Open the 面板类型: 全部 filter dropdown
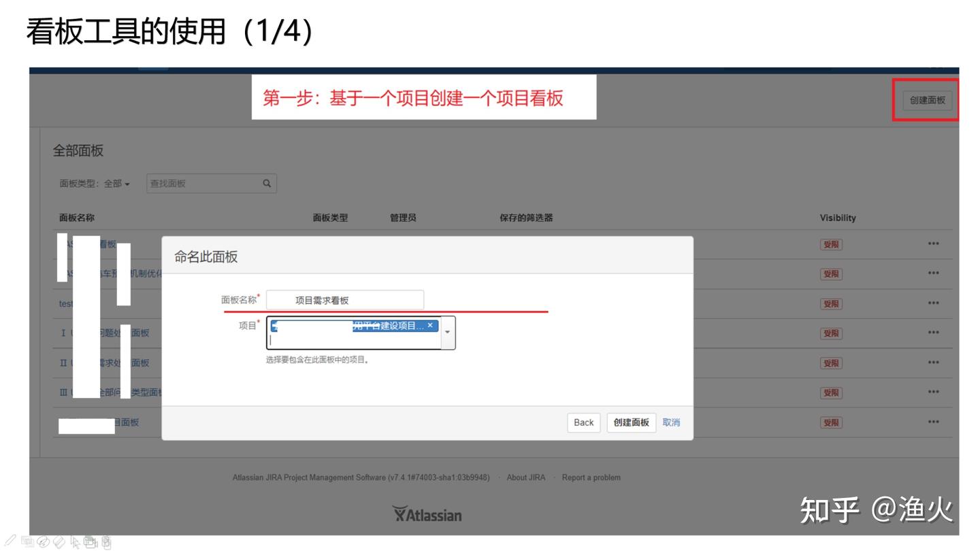The width and height of the screenshot is (980, 551). point(95,184)
